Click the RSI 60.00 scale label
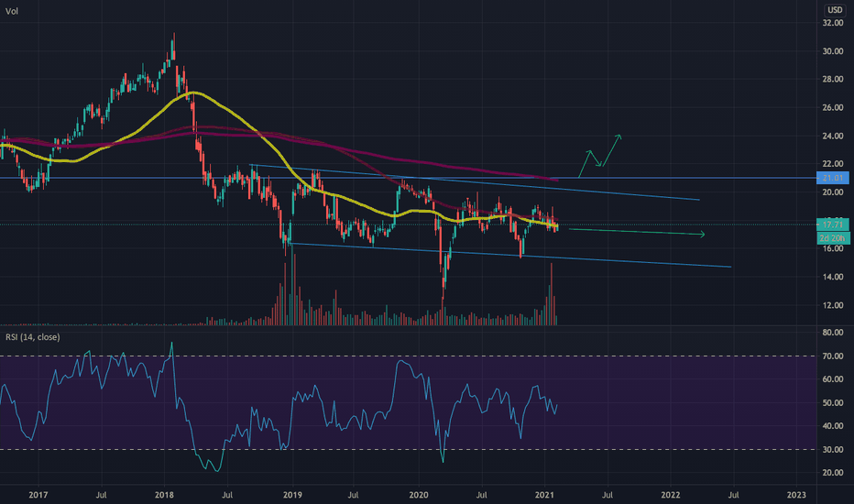Viewport: 854px width, 504px height. [x=833, y=379]
